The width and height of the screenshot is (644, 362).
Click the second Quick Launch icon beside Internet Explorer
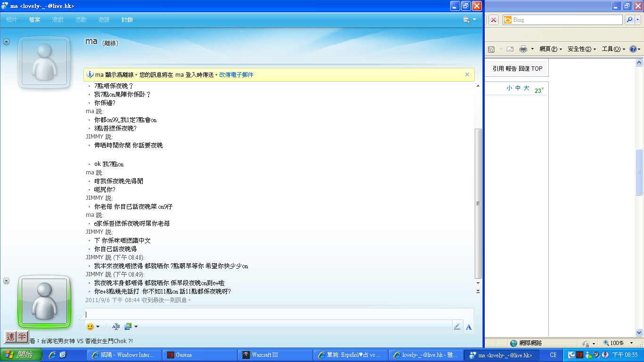tap(63, 355)
